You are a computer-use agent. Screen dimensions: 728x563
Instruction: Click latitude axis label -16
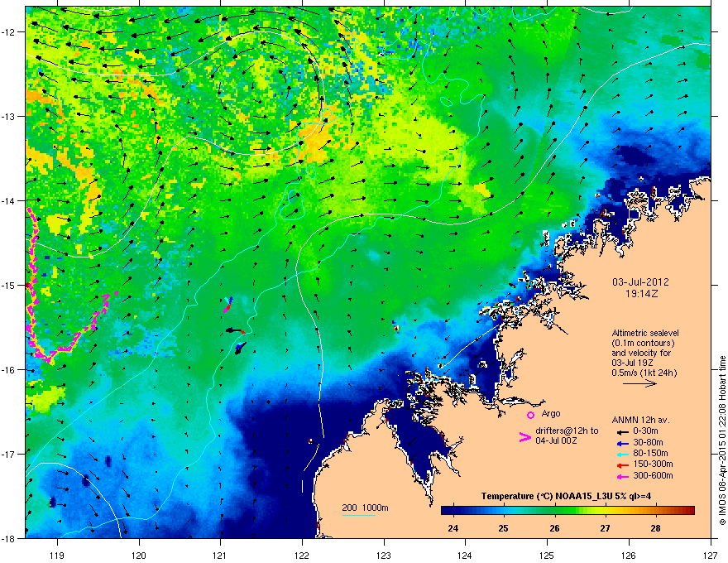coord(9,370)
